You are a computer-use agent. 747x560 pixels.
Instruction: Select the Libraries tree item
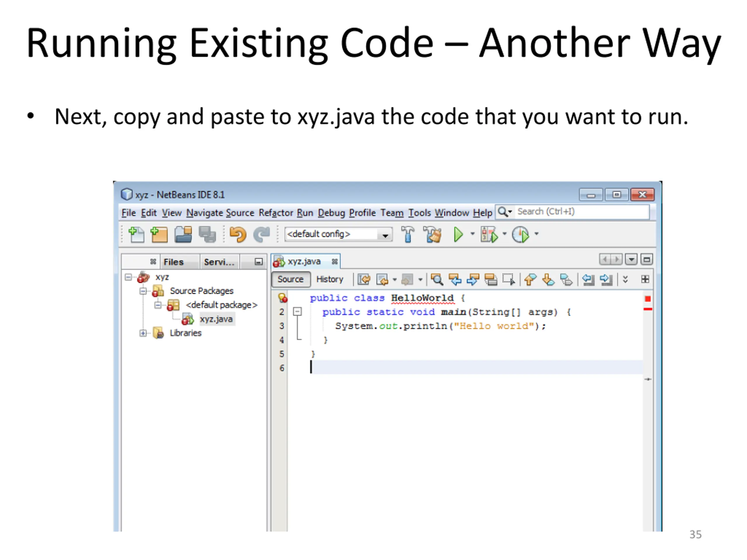[185, 333]
